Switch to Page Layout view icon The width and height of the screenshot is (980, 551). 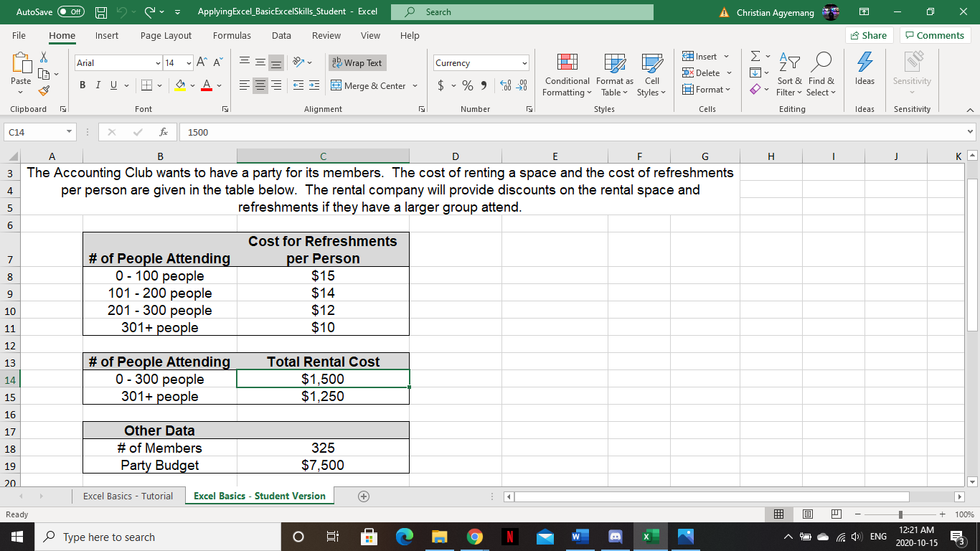pyautogui.click(x=807, y=514)
